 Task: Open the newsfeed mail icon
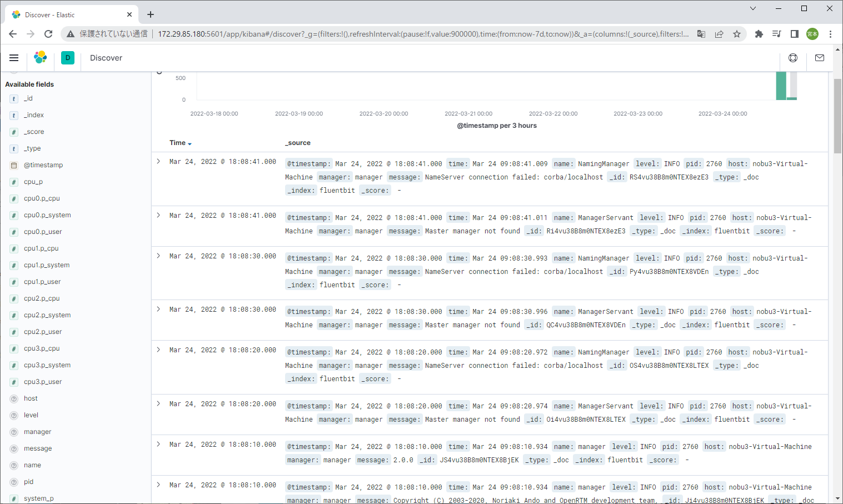tap(820, 58)
